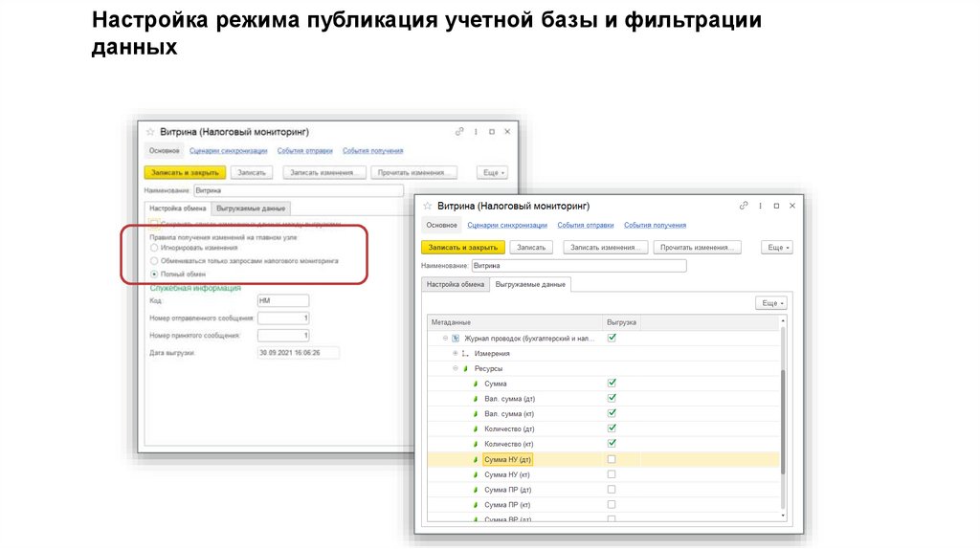Check Выгрузка for Сумма НУ (дт)

612,459
